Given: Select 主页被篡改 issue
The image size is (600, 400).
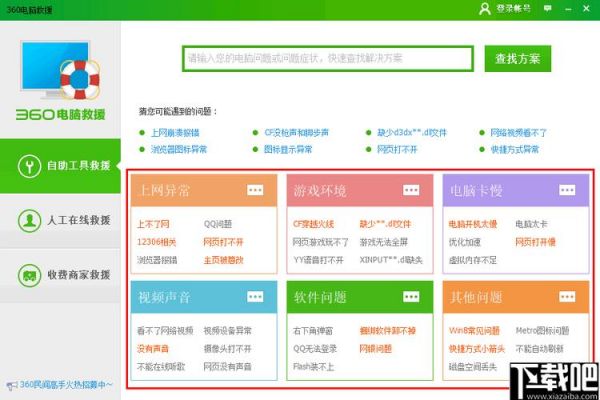Looking at the screenshot, I should (223, 260).
